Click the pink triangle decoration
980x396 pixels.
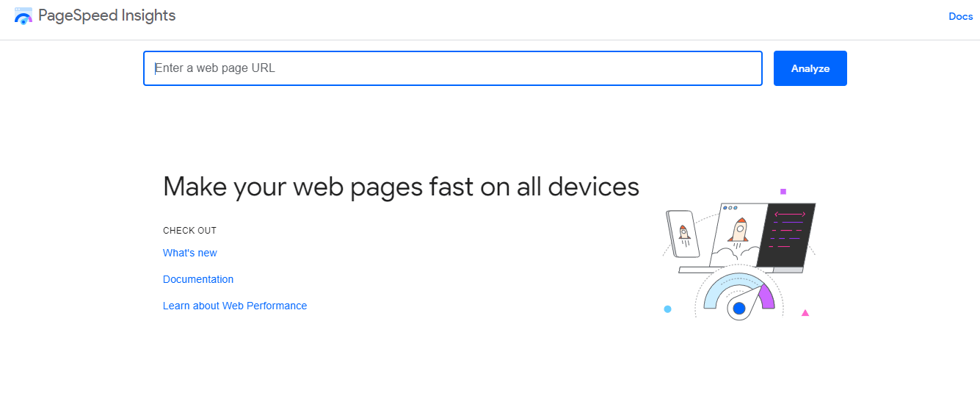(805, 313)
